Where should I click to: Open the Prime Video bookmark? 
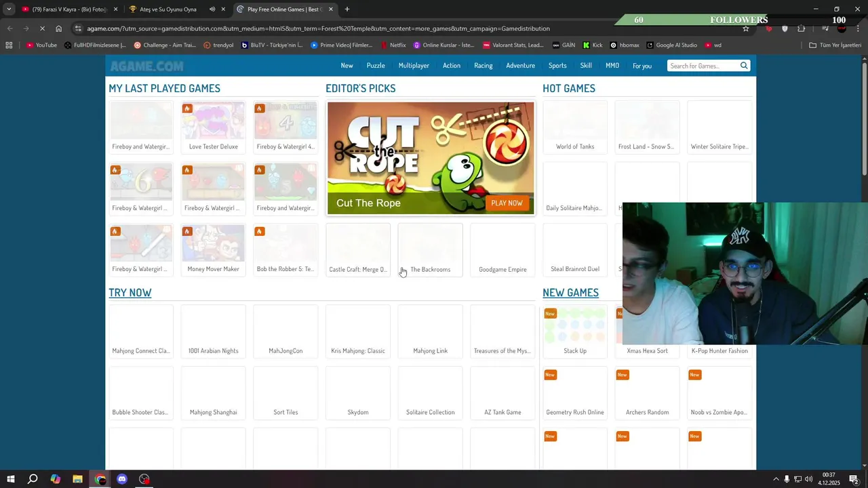pyautogui.click(x=342, y=45)
